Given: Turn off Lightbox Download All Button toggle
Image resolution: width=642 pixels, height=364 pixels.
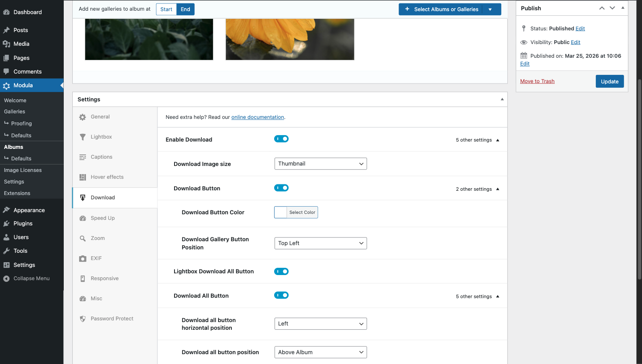Looking at the screenshot, I should point(281,272).
